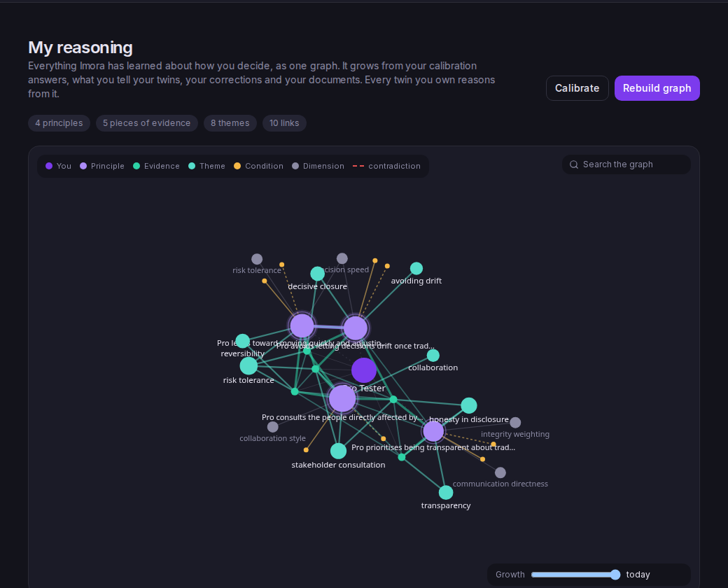Click the Condition legend dot
The width and height of the screenshot is (728, 588).
237,166
